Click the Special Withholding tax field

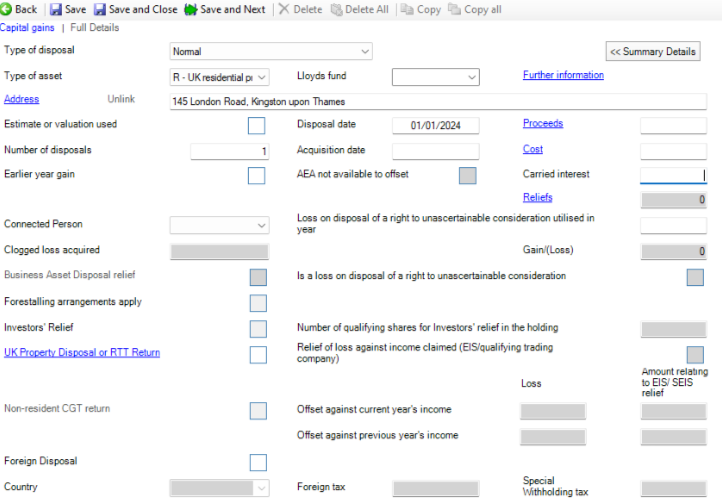pyautogui.click(x=673, y=488)
